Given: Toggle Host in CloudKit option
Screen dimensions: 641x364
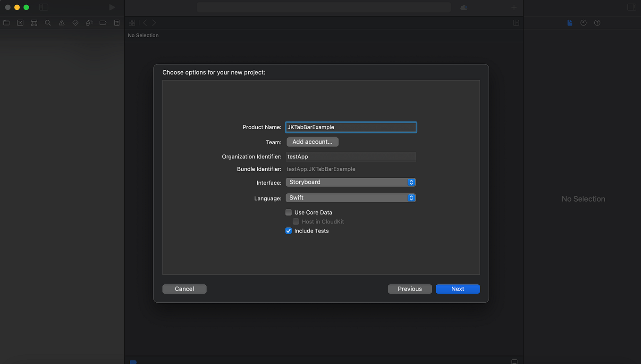Looking at the screenshot, I should point(295,222).
